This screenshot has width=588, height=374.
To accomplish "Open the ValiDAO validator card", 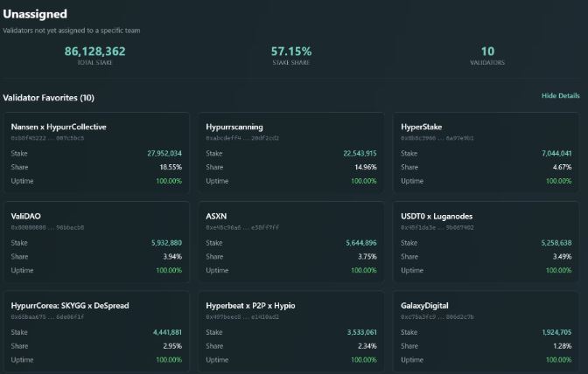I will 97,242.
